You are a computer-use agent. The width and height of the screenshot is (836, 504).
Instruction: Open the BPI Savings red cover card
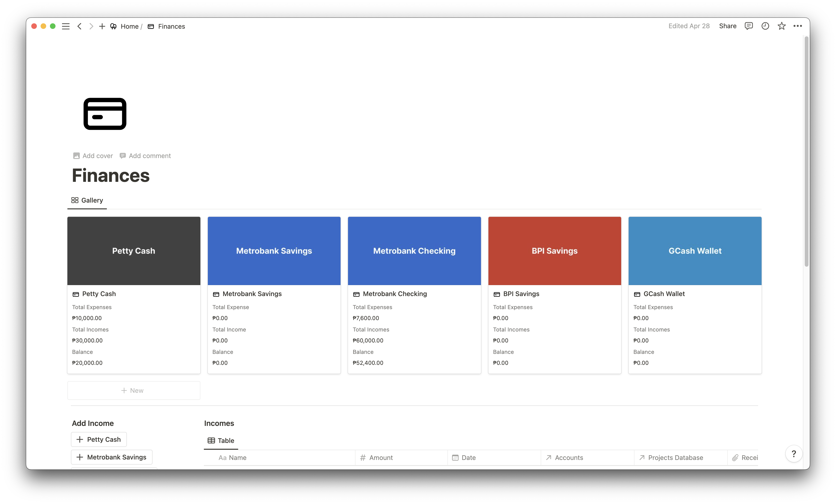(x=555, y=251)
